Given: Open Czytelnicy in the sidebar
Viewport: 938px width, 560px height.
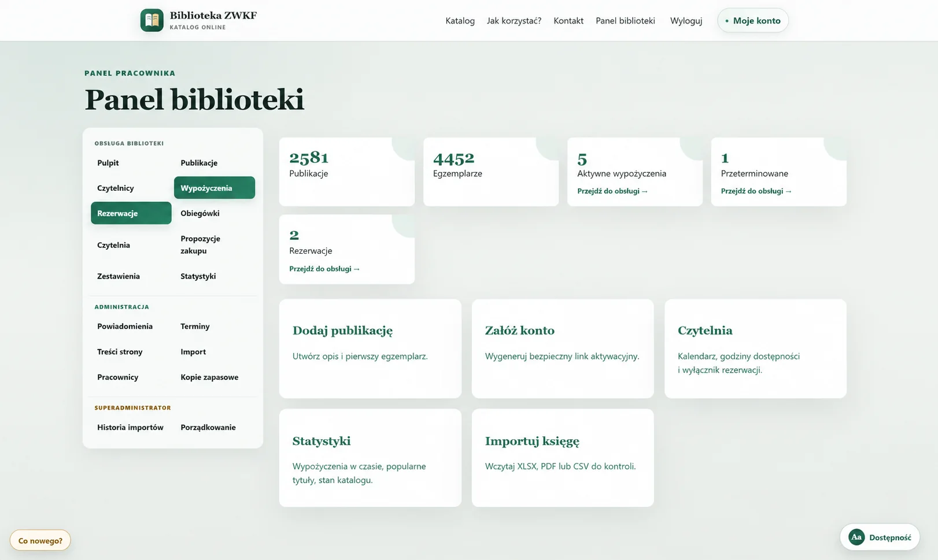Looking at the screenshot, I should (131, 188).
